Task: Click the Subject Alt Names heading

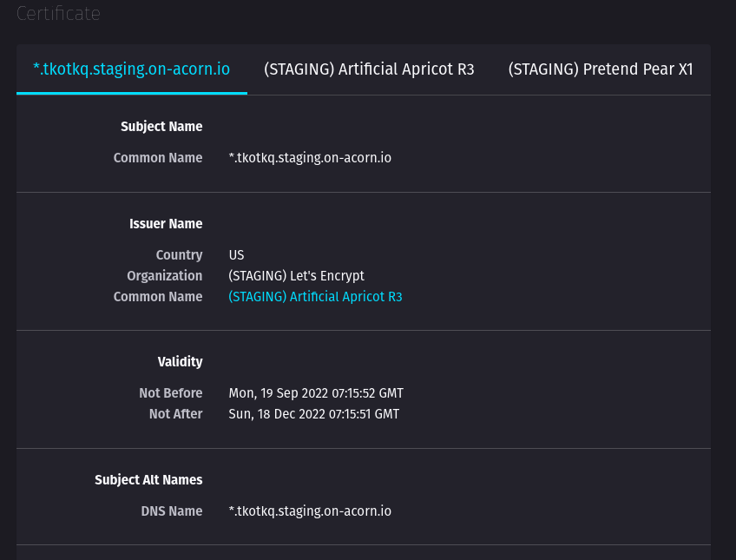Action: point(148,480)
